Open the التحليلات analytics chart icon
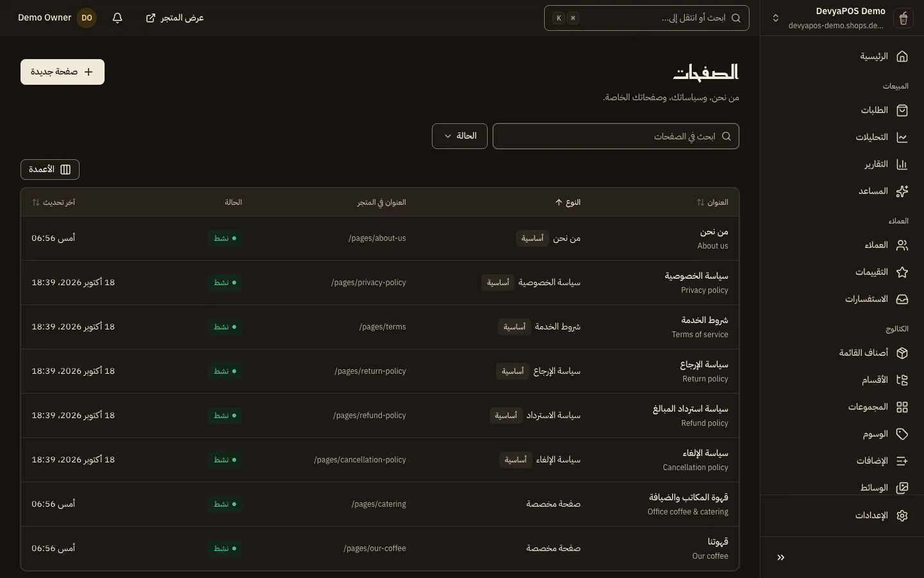 pyautogui.click(x=902, y=137)
